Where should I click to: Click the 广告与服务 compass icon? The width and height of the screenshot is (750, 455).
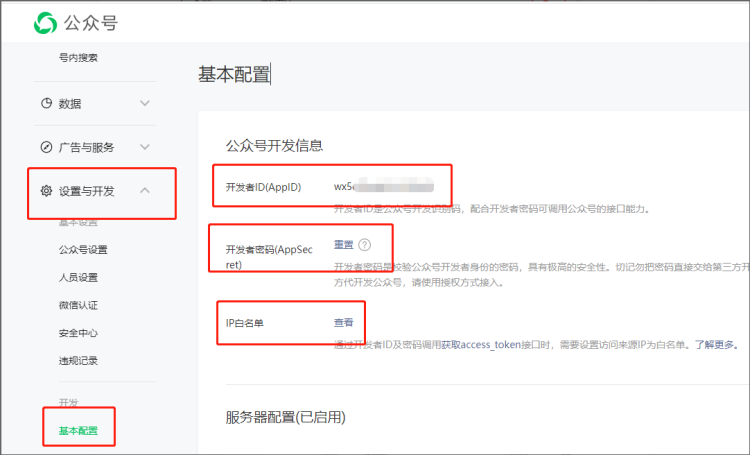coord(46,147)
